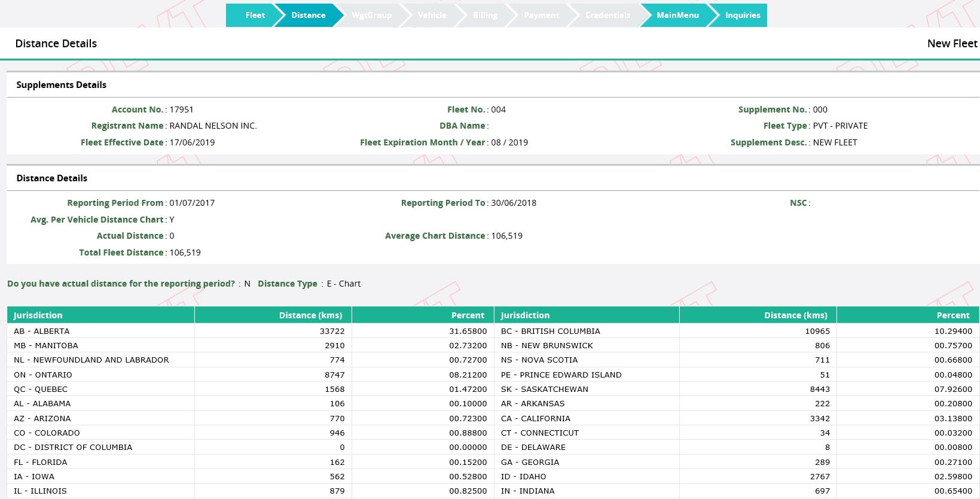Click Distance Type value E - Chart
Screen dimensions: 980x499
(344, 284)
